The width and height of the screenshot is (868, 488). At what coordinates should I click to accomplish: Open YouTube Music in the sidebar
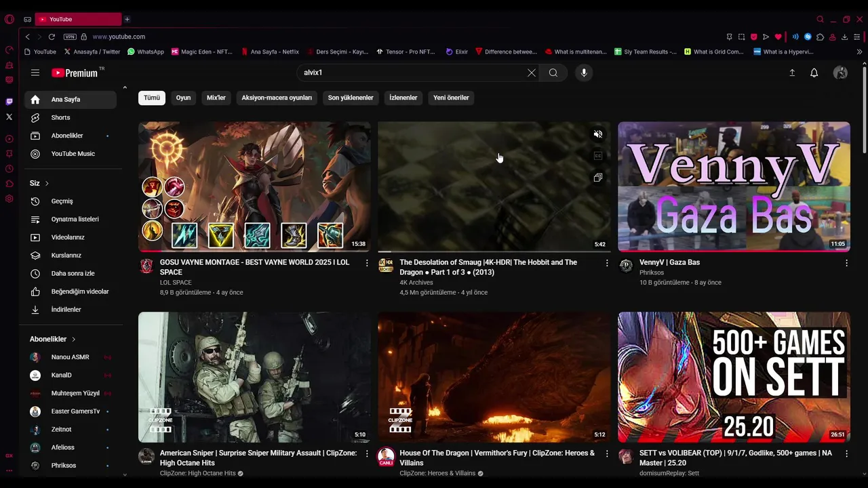click(x=71, y=154)
